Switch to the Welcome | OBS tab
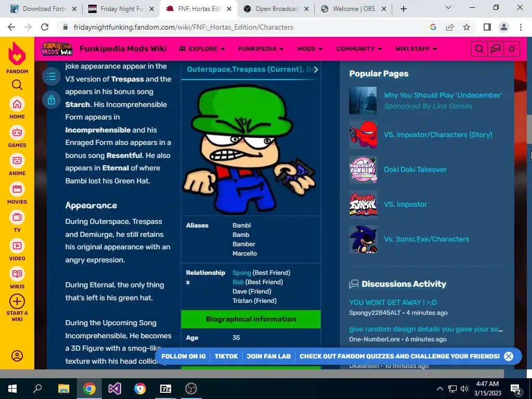Screen dimensions: 532x399 click(353, 9)
